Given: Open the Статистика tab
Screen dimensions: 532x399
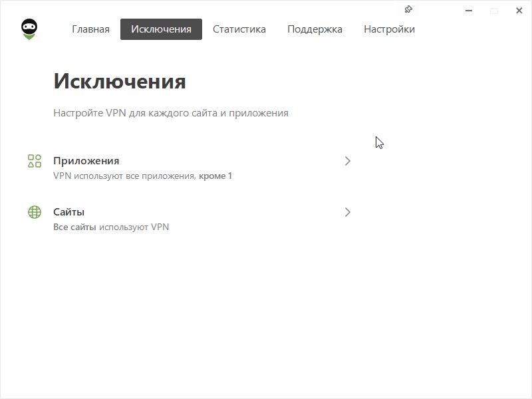Looking at the screenshot, I should [x=239, y=29].
